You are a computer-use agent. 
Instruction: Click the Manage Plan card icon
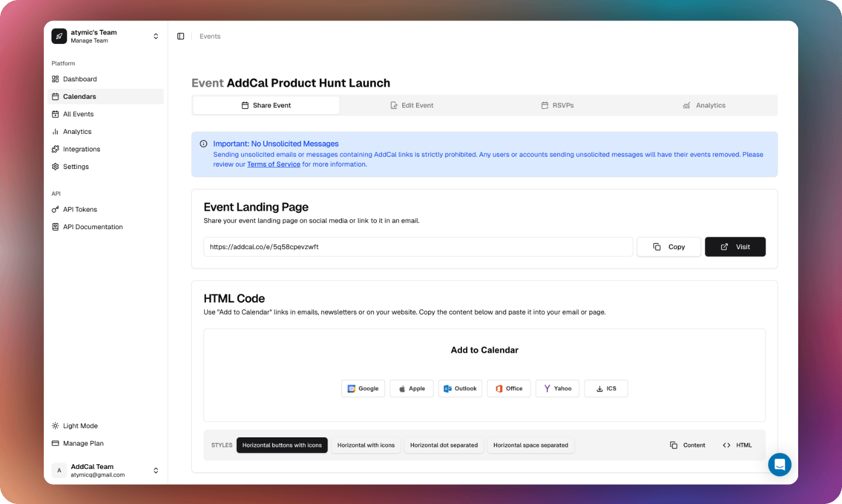click(56, 443)
